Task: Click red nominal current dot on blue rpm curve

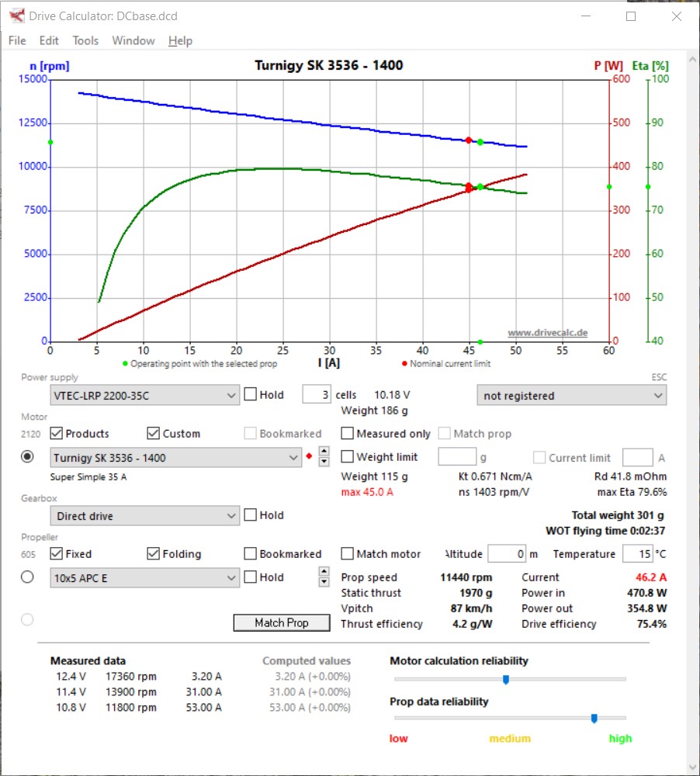Action: (469, 140)
